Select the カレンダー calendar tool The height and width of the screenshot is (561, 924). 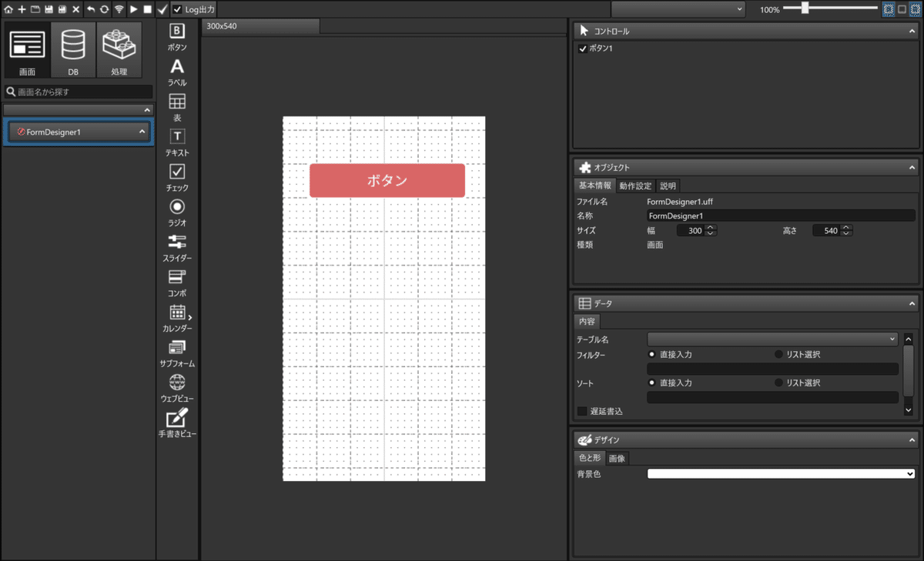click(x=177, y=319)
